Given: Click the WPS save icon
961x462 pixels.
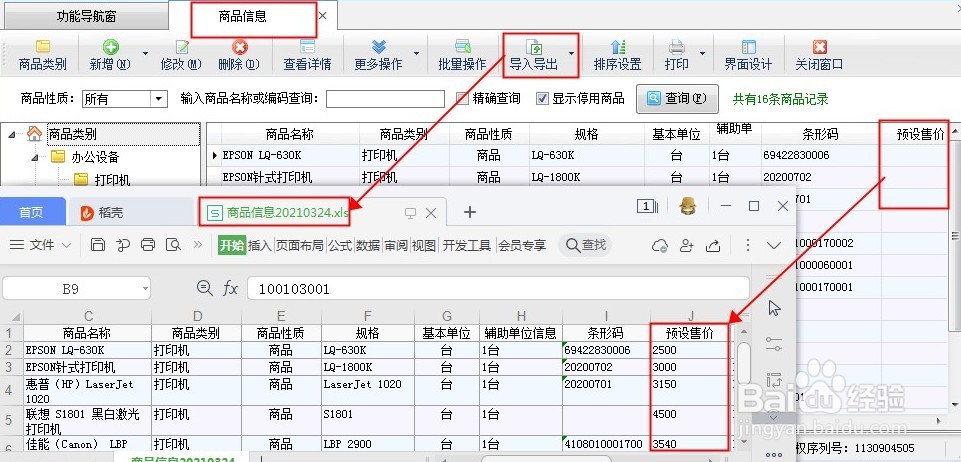Looking at the screenshot, I should tap(97, 245).
